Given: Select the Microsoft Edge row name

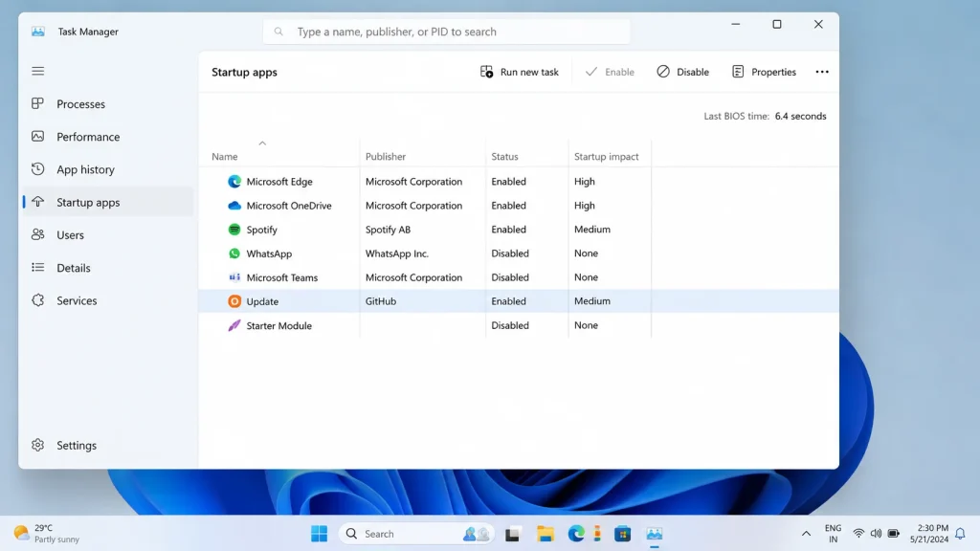Looking at the screenshot, I should click(279, 182).
